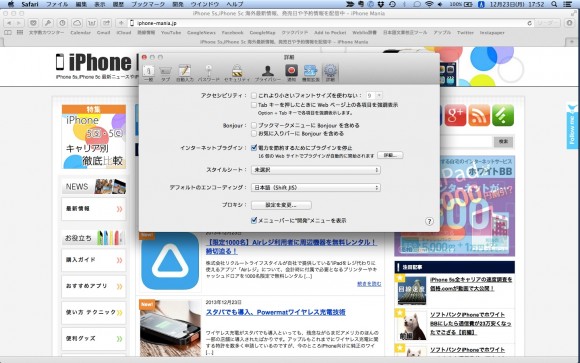Click the iCloud Tabs cloud toolbar icon
This screenshot has width=580, height=363.
point(77,23)
